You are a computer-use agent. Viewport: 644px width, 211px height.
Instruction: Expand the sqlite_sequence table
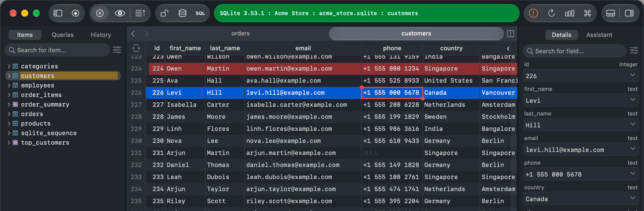pos(9,133)
